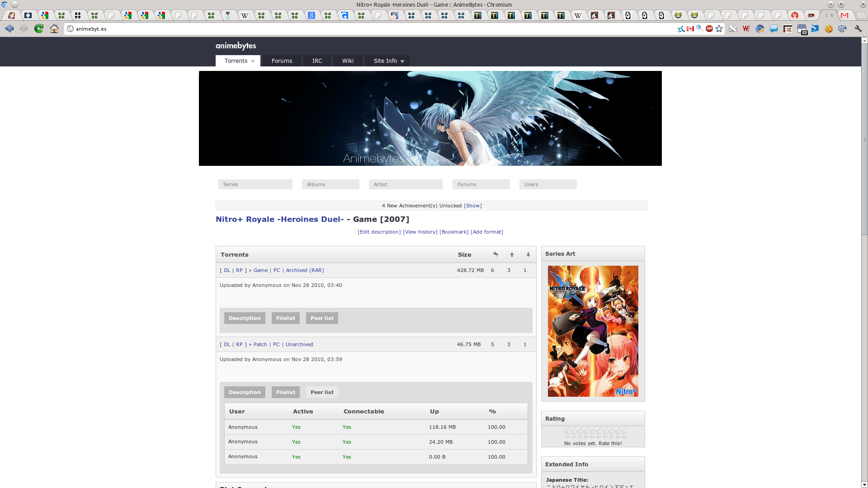The height and width of the screenshot is (488, 868).
Task: Focus the Artist search field
Action: [406, 184]
